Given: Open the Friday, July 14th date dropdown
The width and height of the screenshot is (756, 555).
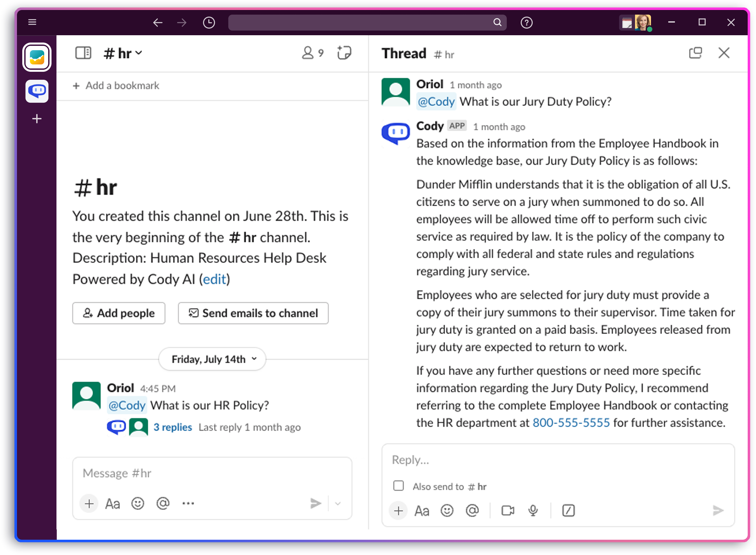Looking at the screenshot, I should tap(212, 359).
